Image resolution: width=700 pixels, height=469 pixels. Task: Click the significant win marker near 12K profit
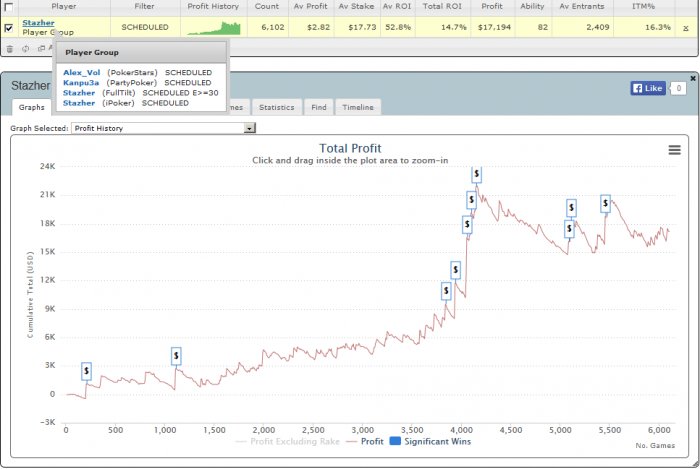pos(455,270)
